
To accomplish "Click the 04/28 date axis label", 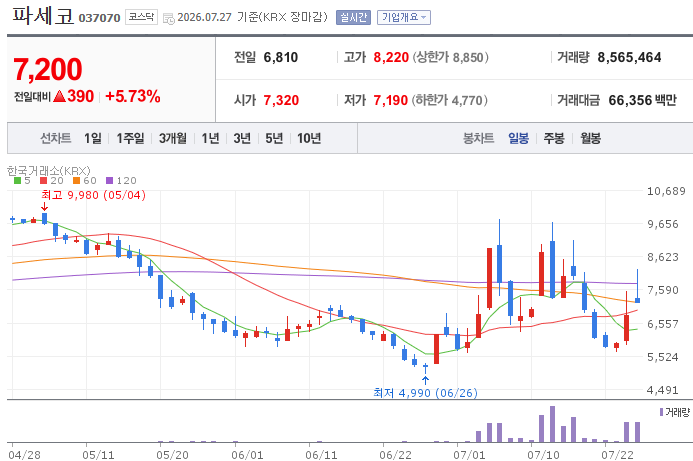I will tap(24, 455).
